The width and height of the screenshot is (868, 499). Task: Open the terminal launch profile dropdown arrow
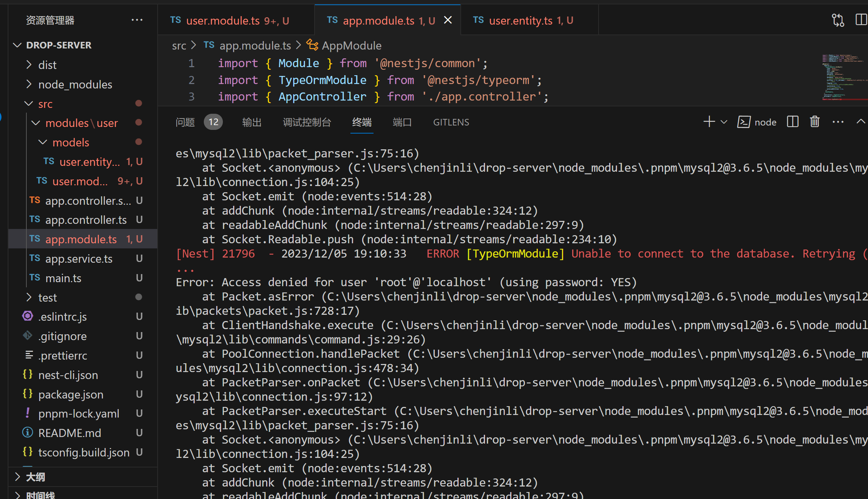click(724, 122)
